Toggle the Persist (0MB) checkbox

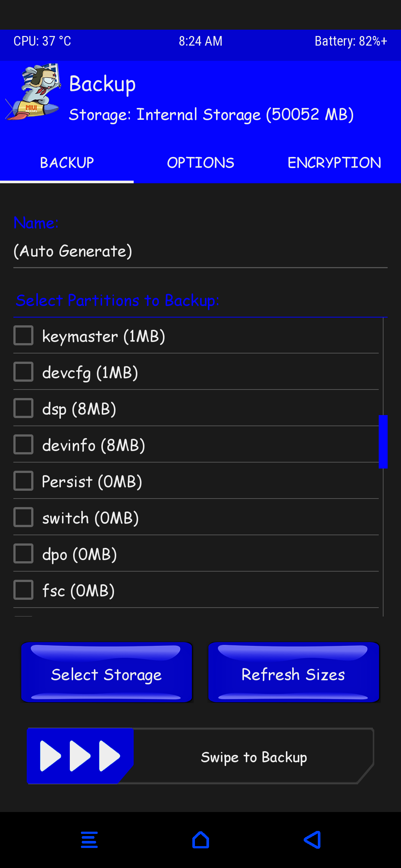point(23,481)
